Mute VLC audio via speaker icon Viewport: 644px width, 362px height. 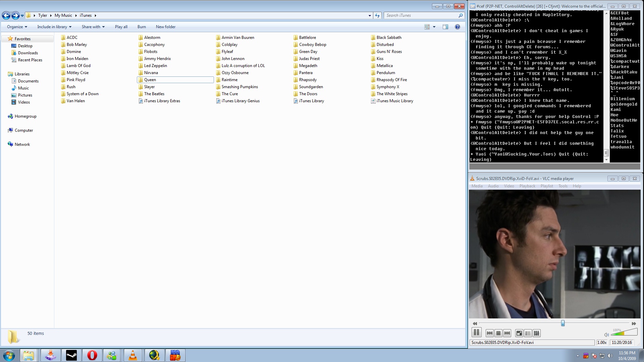pos(606,335)
